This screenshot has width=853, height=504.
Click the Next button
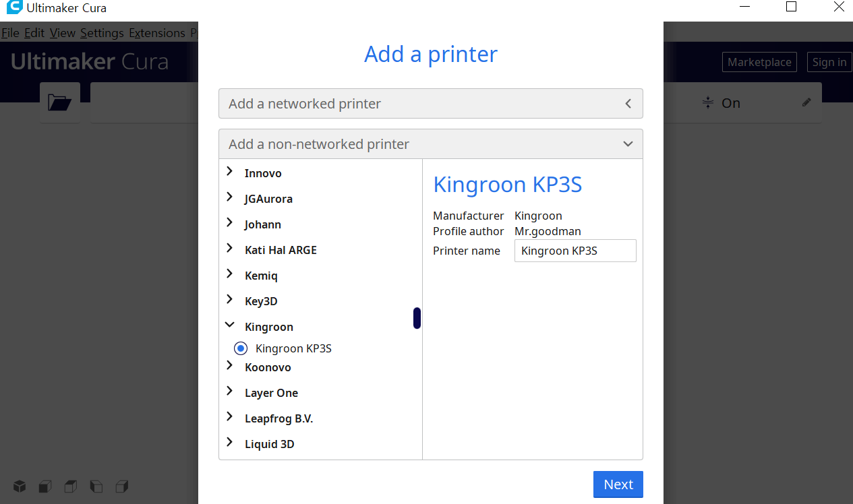(x=618, y=484)
